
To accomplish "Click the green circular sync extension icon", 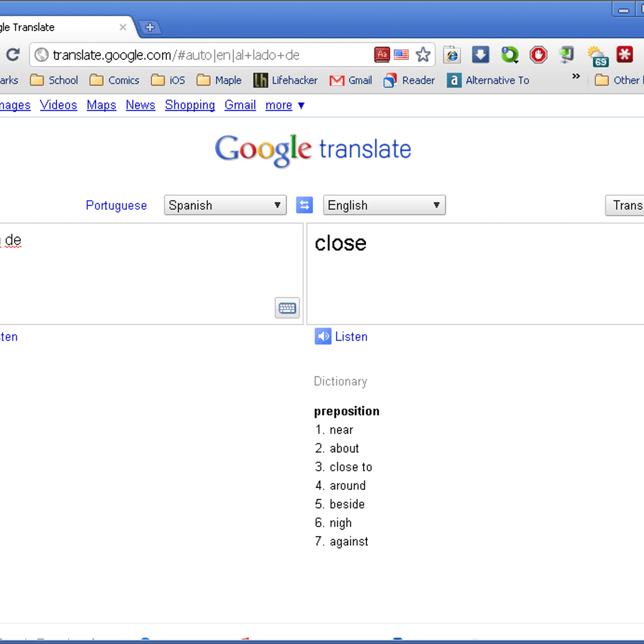I will 510,54.
